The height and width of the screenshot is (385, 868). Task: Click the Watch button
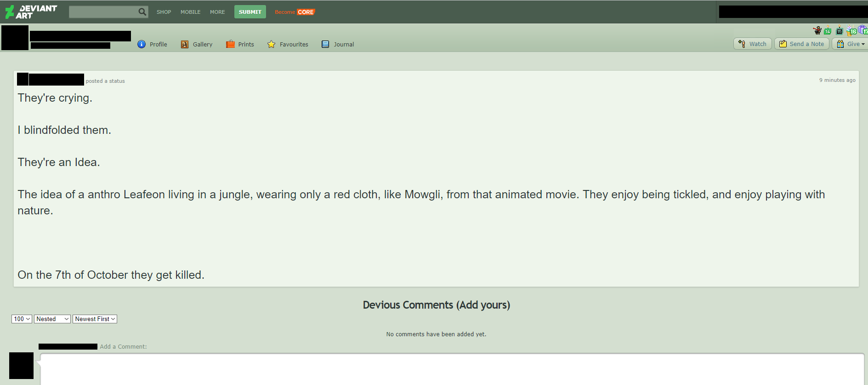[x=753, y=44]
